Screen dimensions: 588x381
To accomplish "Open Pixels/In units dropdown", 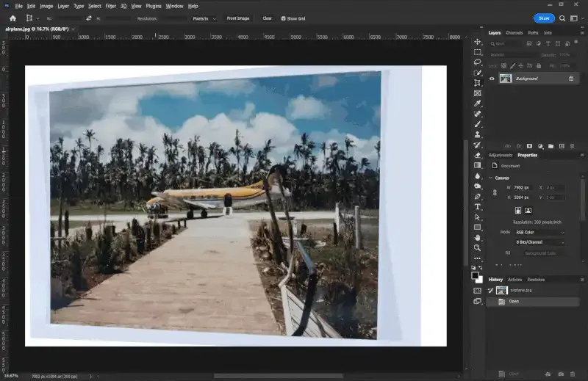I will [x=204, y=18].
